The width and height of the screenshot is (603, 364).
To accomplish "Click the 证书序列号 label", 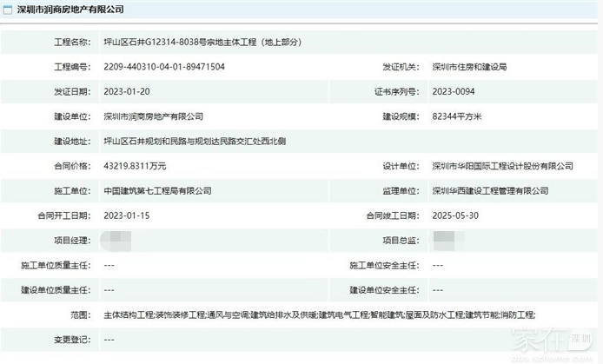I will click(x=397, y=91).
